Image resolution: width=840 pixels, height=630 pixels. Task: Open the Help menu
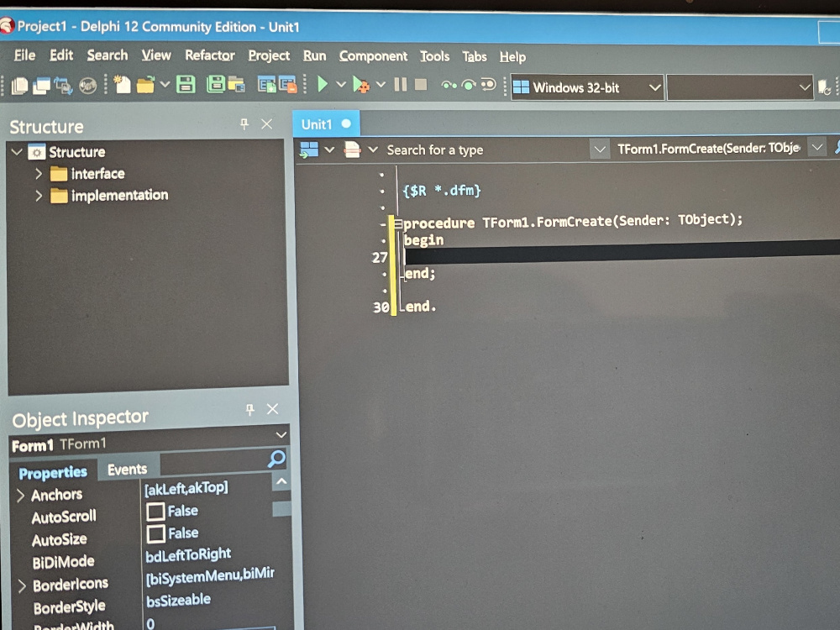(x=512, y=57)
